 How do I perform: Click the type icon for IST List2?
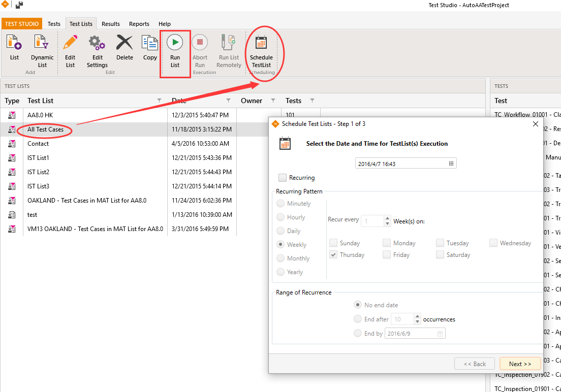tap(12, 172)
